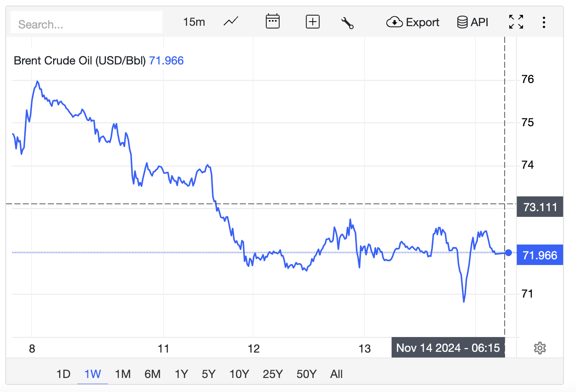Select the 1Y time range
The height and width of the screenshot is (392, 576).
click(x=181, y=374)
